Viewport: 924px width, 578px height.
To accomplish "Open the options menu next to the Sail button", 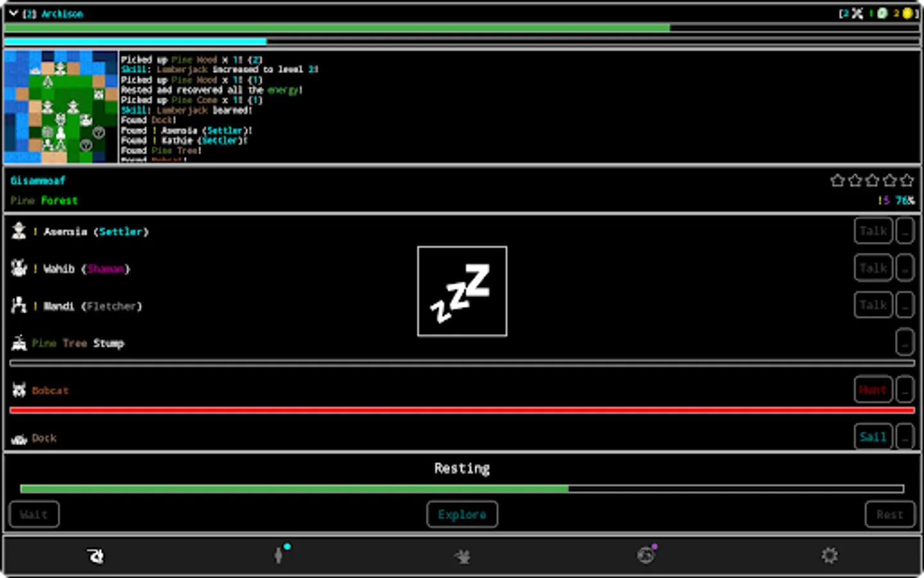I will point(905,437).
